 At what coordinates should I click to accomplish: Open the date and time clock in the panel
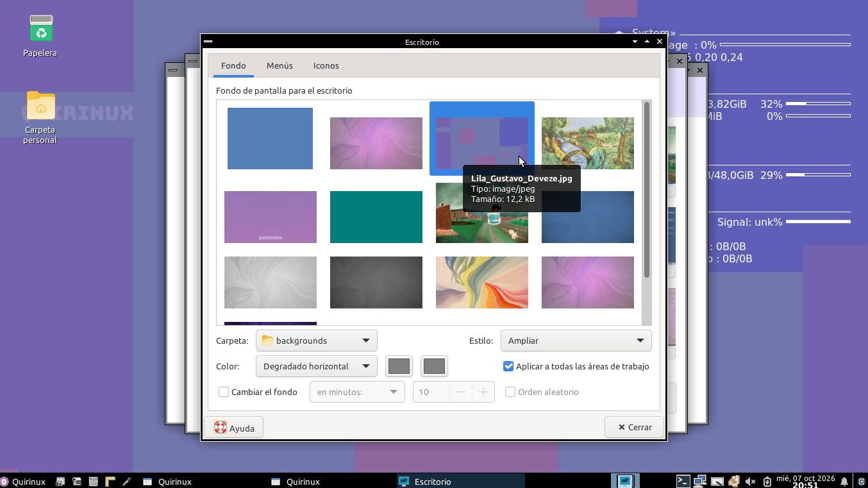(x=805, y=481)
